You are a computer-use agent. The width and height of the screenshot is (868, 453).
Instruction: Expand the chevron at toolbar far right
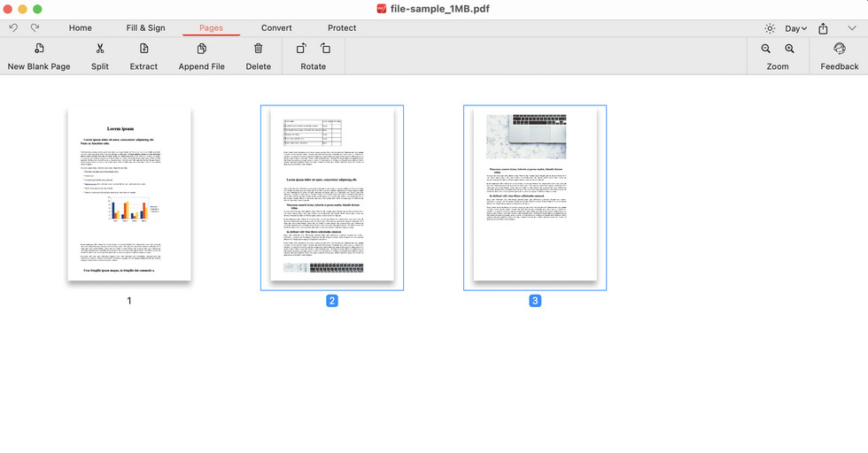852,28
